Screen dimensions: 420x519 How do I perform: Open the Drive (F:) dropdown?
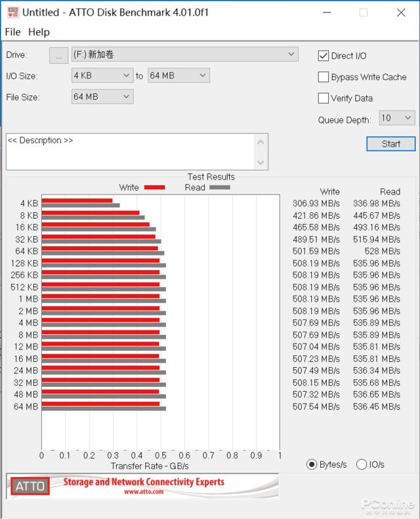click(x=185, y=55)
